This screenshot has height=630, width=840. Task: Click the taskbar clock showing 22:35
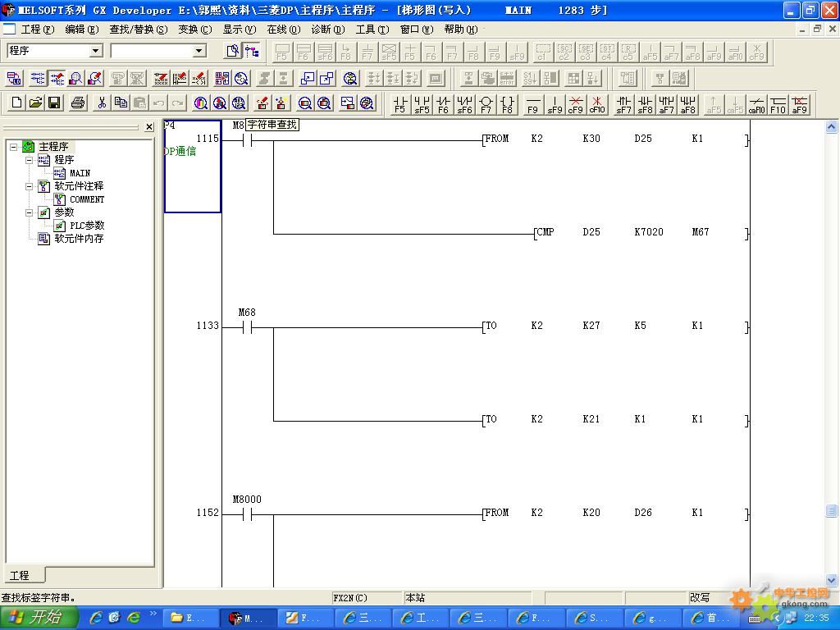point(816,618)
